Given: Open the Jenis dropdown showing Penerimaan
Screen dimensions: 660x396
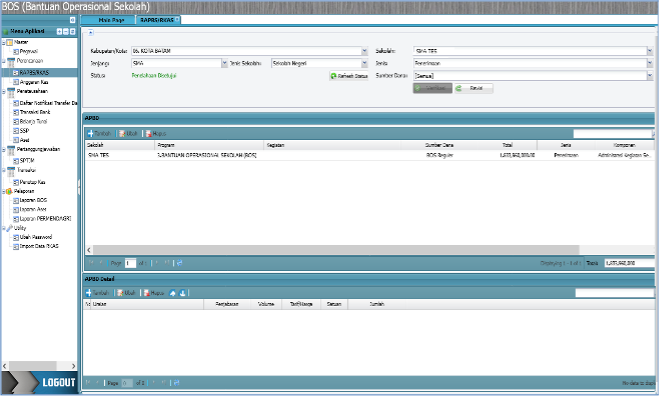Looking at the screenshot, I should 649,63.
